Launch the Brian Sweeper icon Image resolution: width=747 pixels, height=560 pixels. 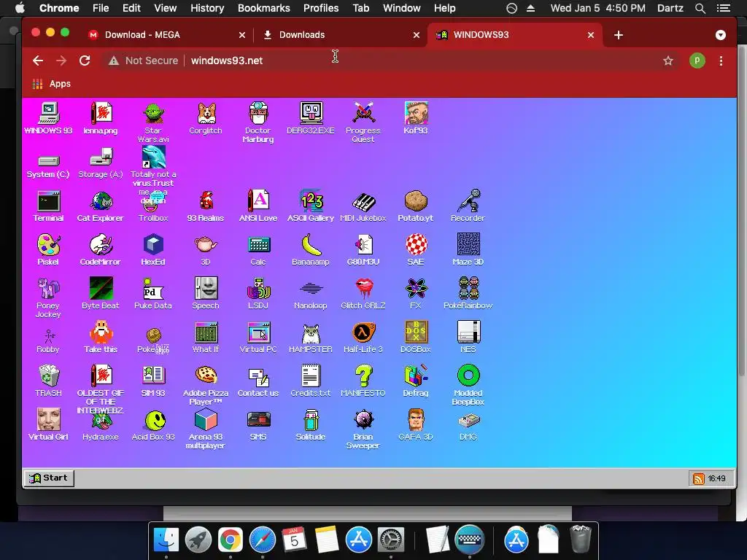[363, 429]
